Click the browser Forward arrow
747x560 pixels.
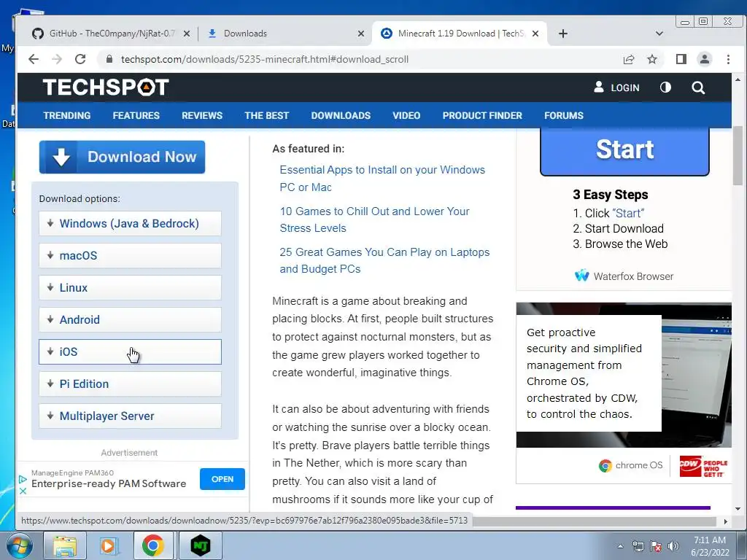point(57,59)
